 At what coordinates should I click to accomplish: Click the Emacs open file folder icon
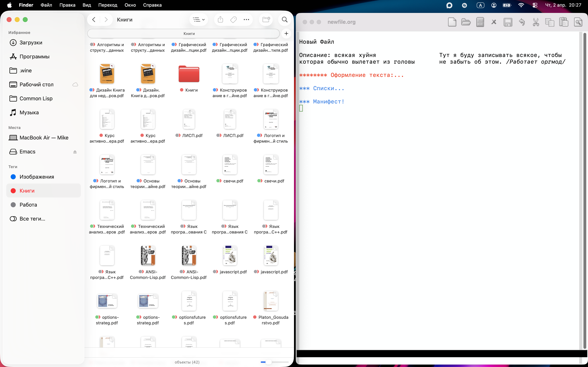465,22
